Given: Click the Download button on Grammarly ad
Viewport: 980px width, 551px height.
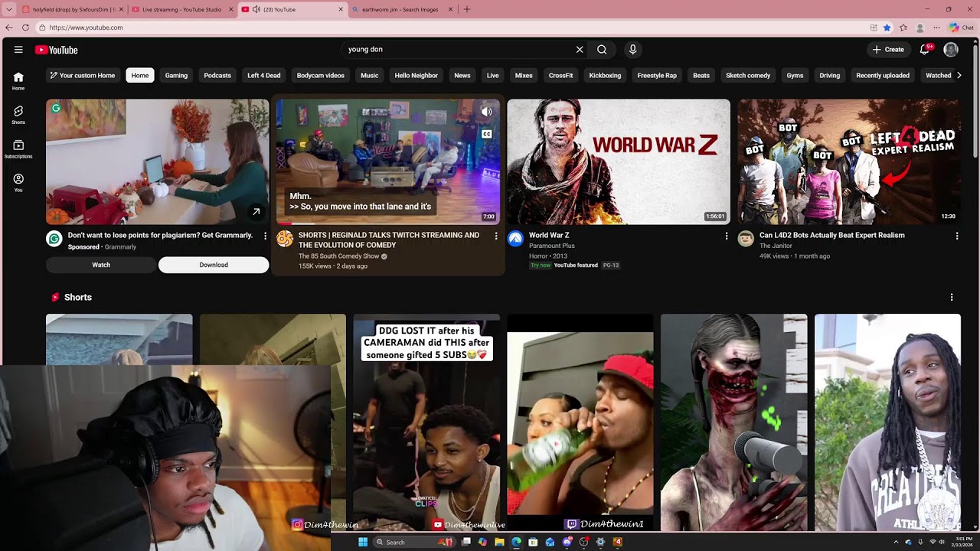Looking at the screenshot, I should coord(214,265).
